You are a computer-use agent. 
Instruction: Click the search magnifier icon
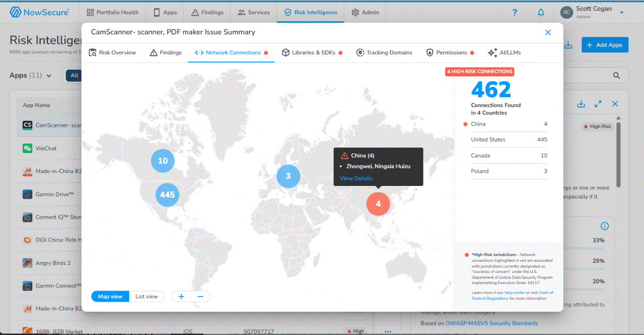616,75
